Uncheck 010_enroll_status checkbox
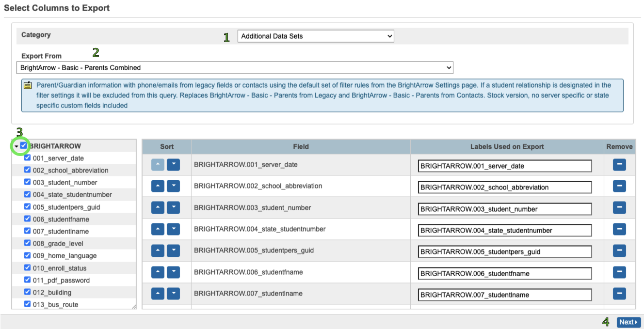Screen dimensions: 644x329 point(28,267)
